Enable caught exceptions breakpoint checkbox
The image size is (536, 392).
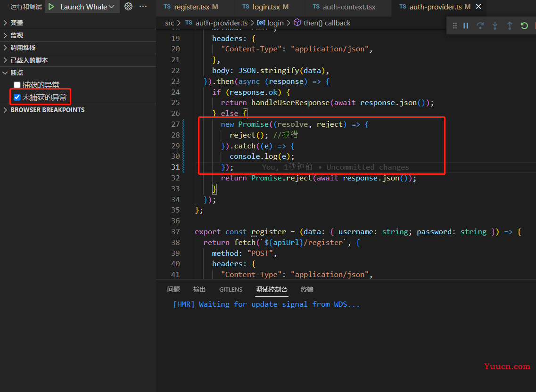[17, 85]
